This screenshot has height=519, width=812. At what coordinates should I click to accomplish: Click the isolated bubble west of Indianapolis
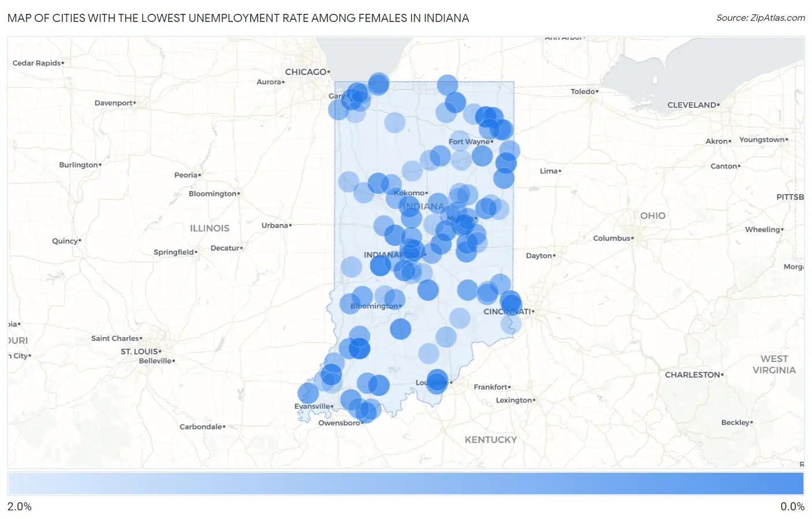point(351,267)
